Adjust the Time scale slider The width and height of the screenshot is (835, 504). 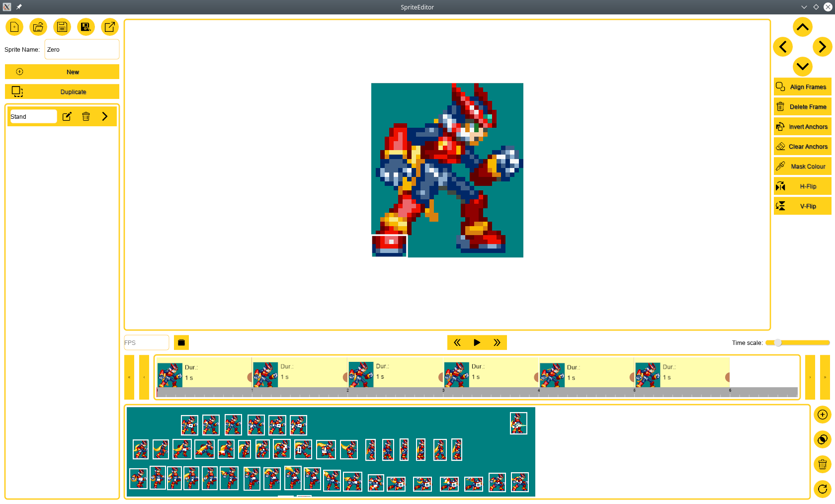pyautogui.click(x=798, y=342)
